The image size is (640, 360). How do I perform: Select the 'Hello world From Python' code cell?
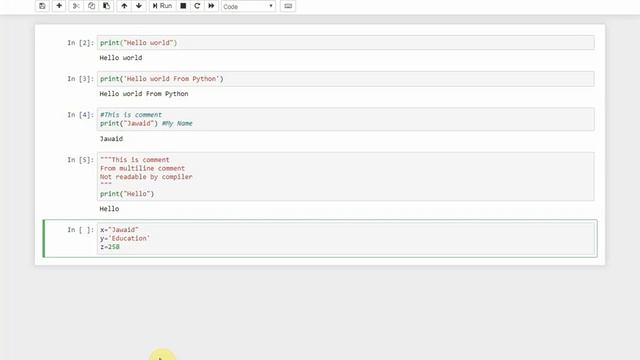[x=345, y=79]
